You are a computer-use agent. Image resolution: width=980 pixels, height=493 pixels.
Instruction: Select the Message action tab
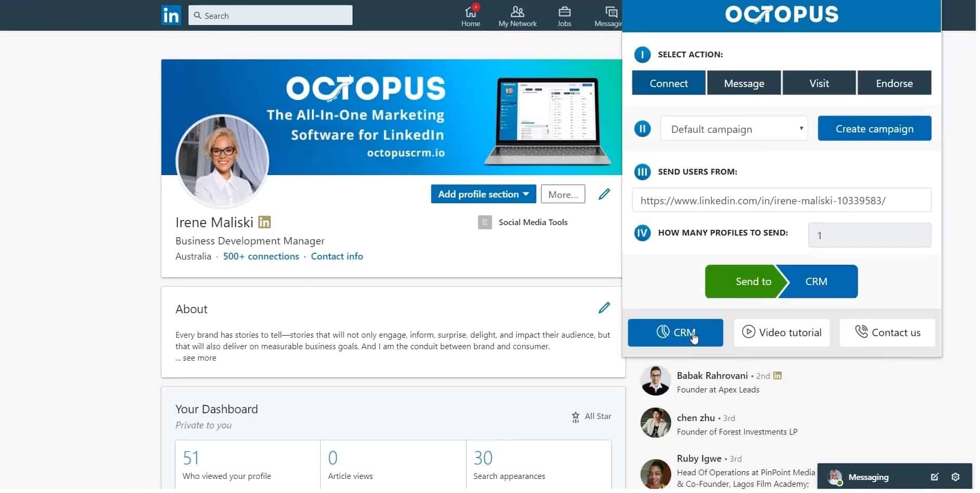[744, 83]
